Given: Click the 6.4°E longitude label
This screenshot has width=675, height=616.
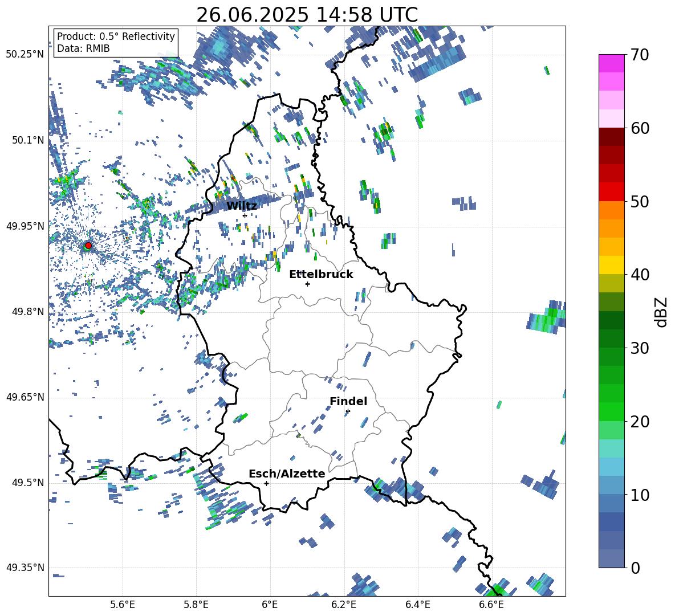Looking at the screenshot, I should click(417, 605).
